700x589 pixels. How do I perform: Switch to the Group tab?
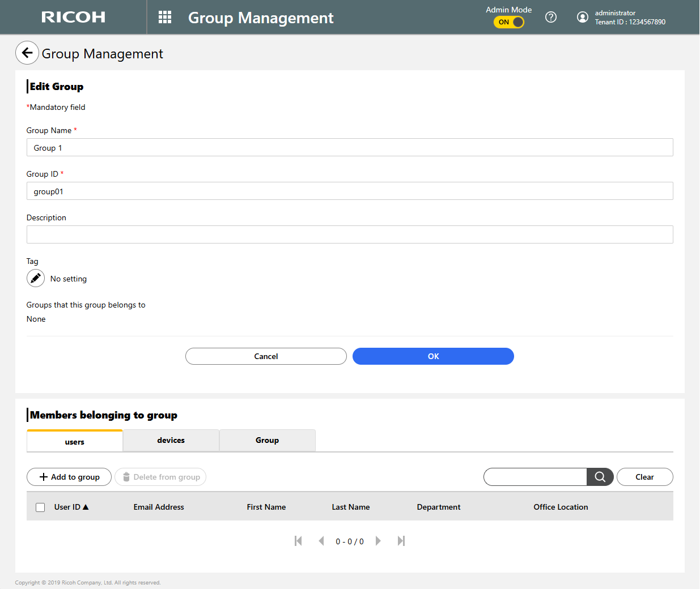267,440
